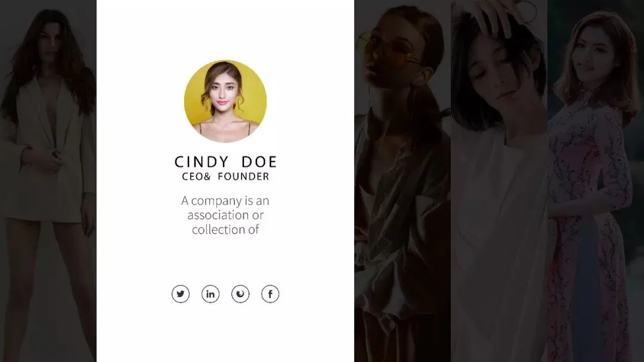Click the 'CEO&' text in the subtitle
The width and height of the screenshot is (644, 362).
point(196,177)
